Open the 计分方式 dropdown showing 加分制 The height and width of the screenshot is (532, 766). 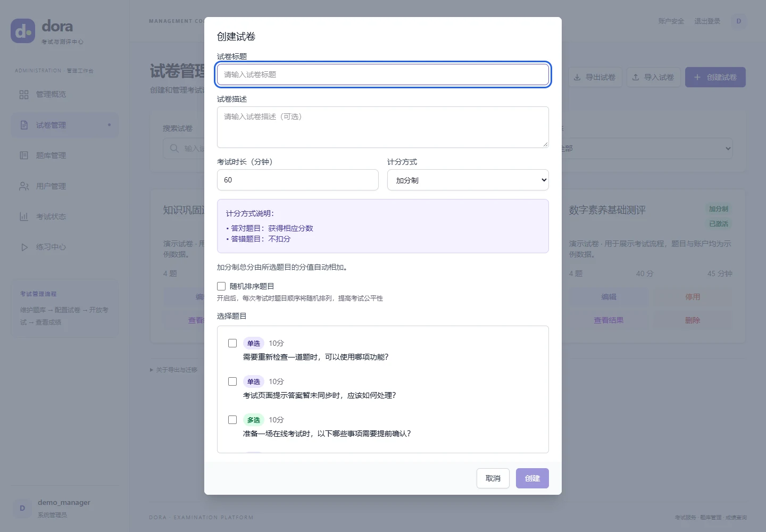[468, 180]
